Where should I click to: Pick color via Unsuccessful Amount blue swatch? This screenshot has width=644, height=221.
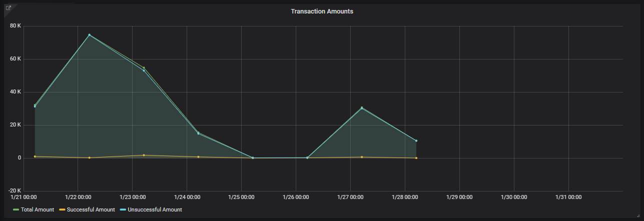[123, 210]
